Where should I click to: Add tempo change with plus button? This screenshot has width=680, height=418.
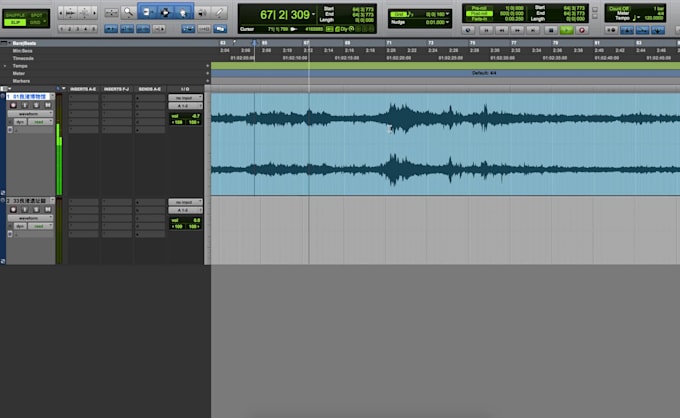click(207, 66)
